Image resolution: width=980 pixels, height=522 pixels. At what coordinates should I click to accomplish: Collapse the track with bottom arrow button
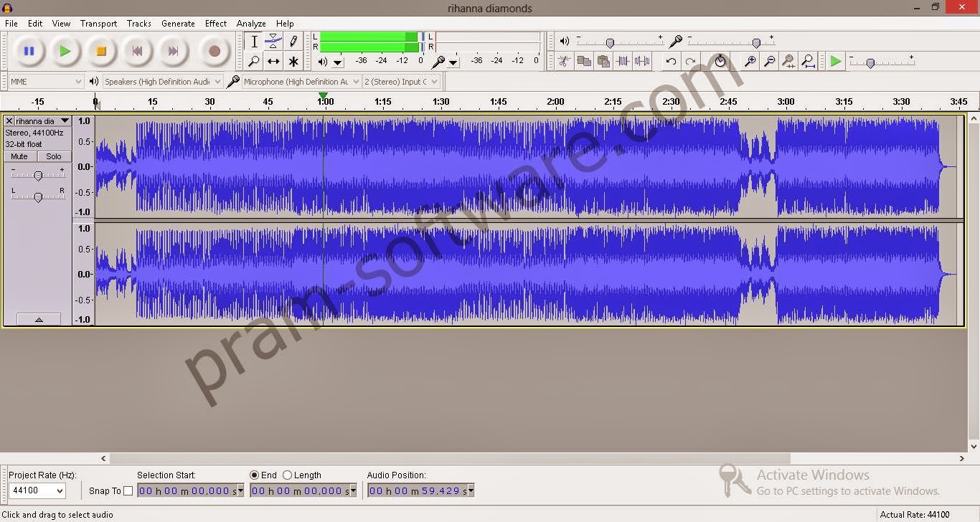pos(39,320)
